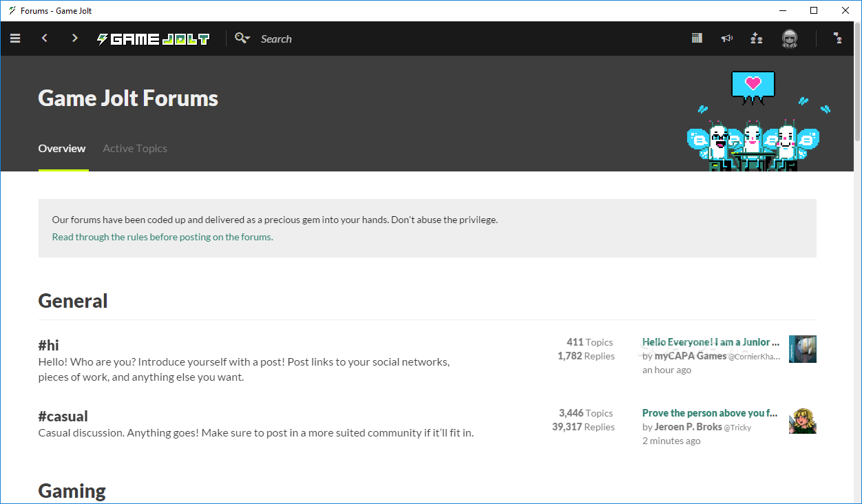Click the '411 Topics' count
Viewport: 862px width, 504px height.
coord(589,342)
